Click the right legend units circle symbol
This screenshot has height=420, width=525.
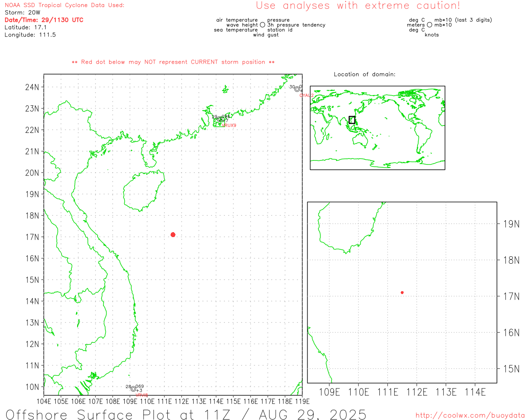click(x=429, y=25)
